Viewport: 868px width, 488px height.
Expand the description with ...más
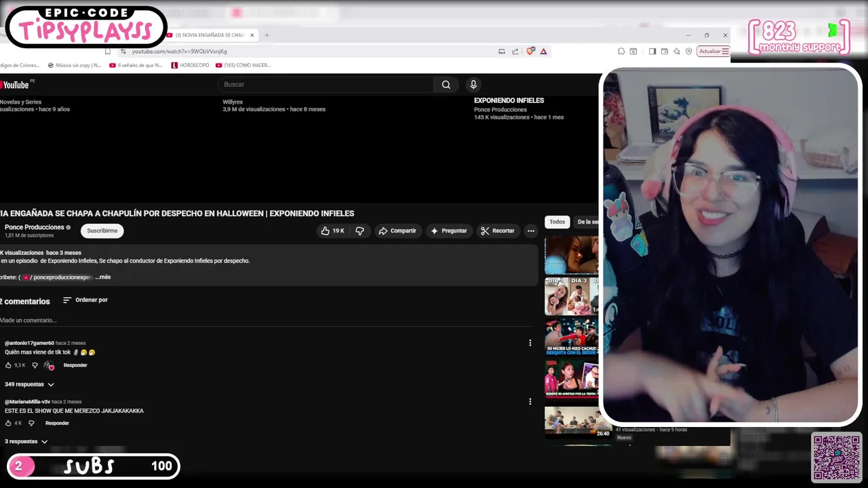[x=103, y=277]
